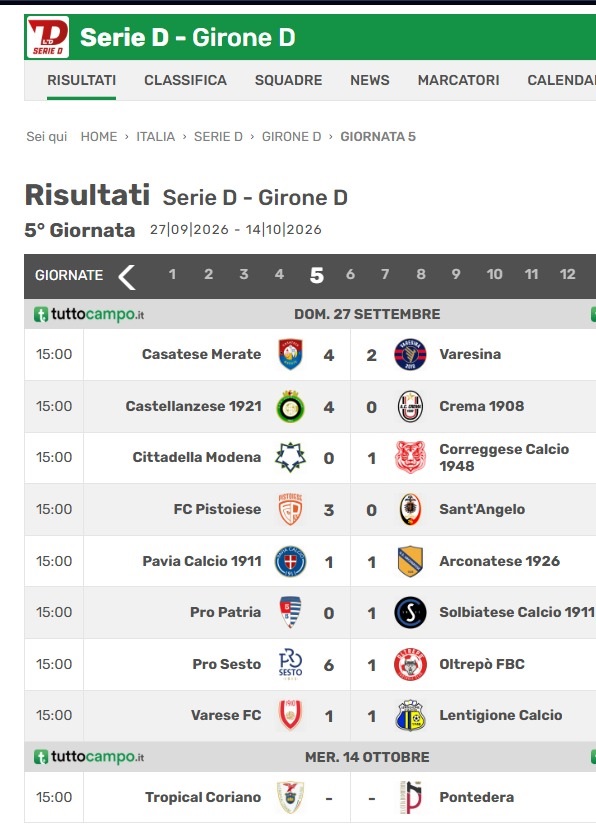This screenshot has width=596, height=834.
Task: Click the Serie D logo icon
Action: pyautogui.click(x=48, y=37)
